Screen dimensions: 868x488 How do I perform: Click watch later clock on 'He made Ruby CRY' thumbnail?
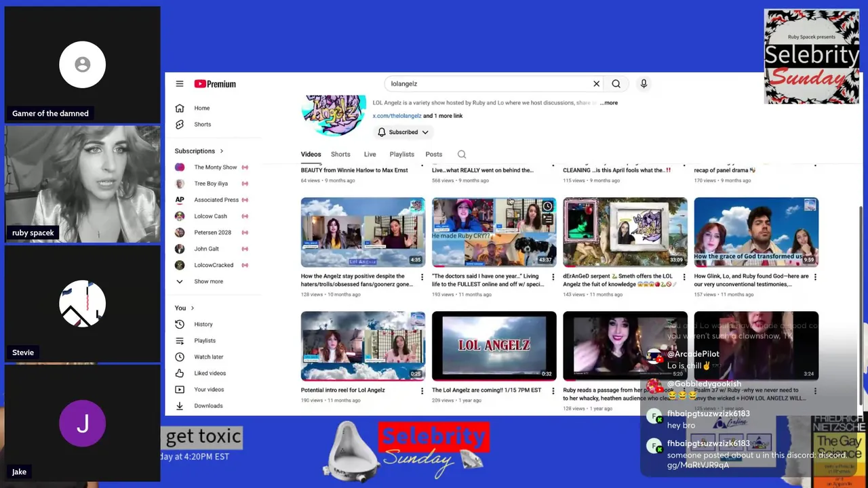[547, 207]
